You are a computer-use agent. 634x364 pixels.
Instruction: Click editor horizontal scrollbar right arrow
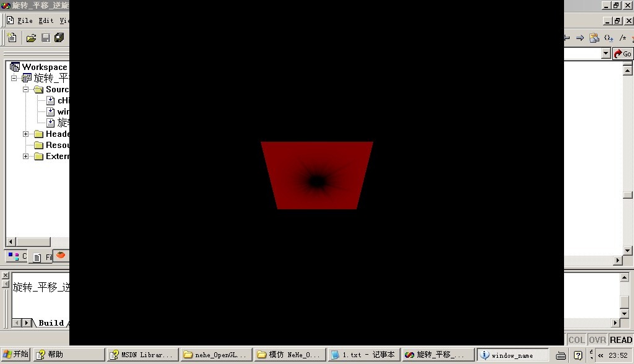pos(617,261)
